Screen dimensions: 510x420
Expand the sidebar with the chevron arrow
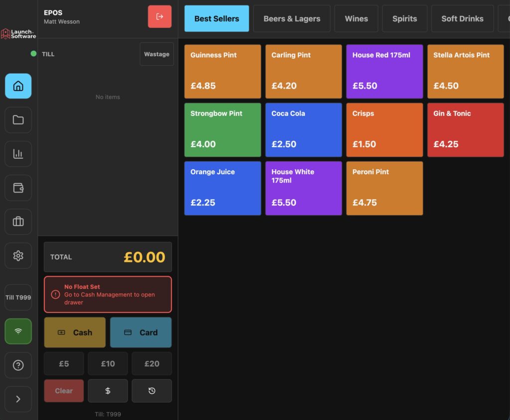coord(18,399)
